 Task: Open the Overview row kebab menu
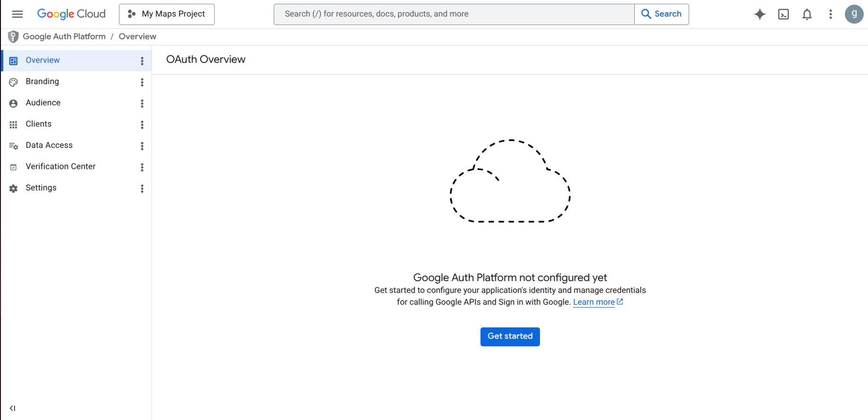tap(142, 61)
